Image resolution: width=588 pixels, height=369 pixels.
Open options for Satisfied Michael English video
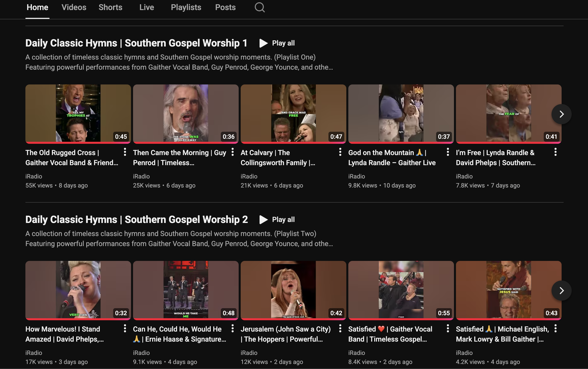556,329
